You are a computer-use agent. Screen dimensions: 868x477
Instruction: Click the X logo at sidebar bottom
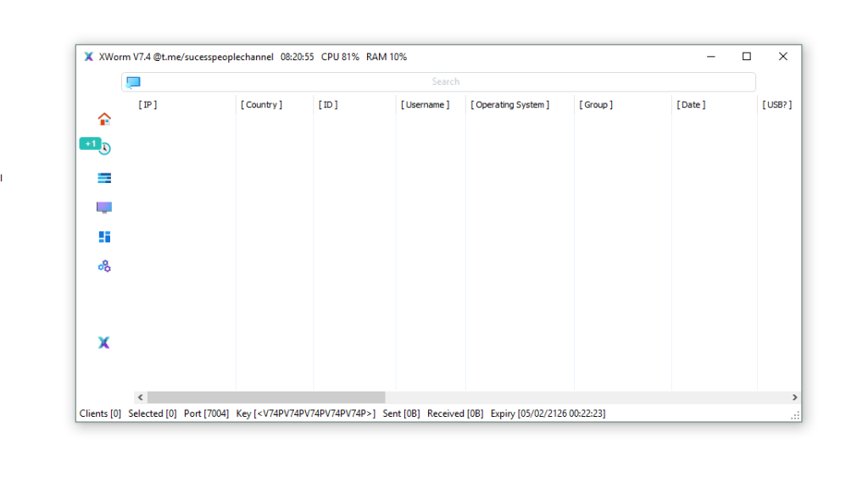pos(103,342)
